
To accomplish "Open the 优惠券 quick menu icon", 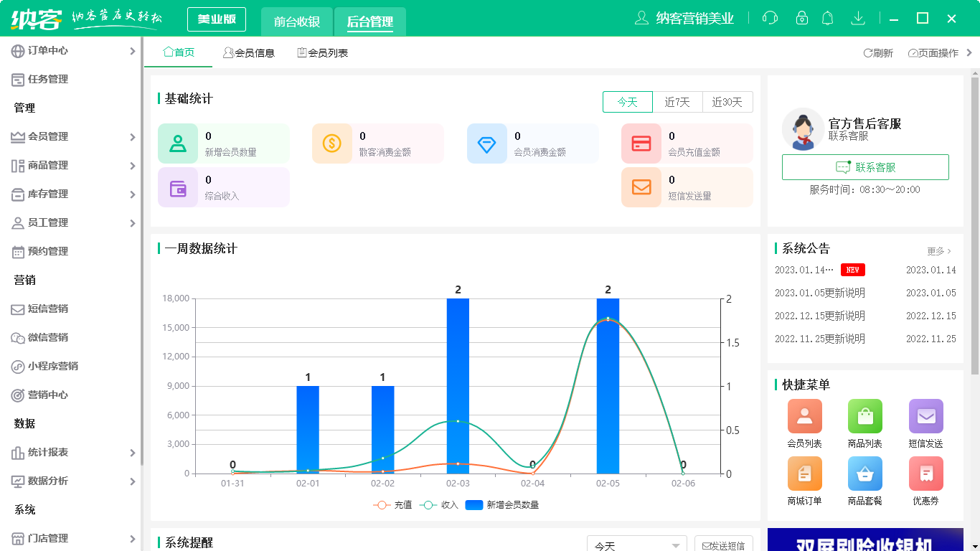I will tap(925, 474).
